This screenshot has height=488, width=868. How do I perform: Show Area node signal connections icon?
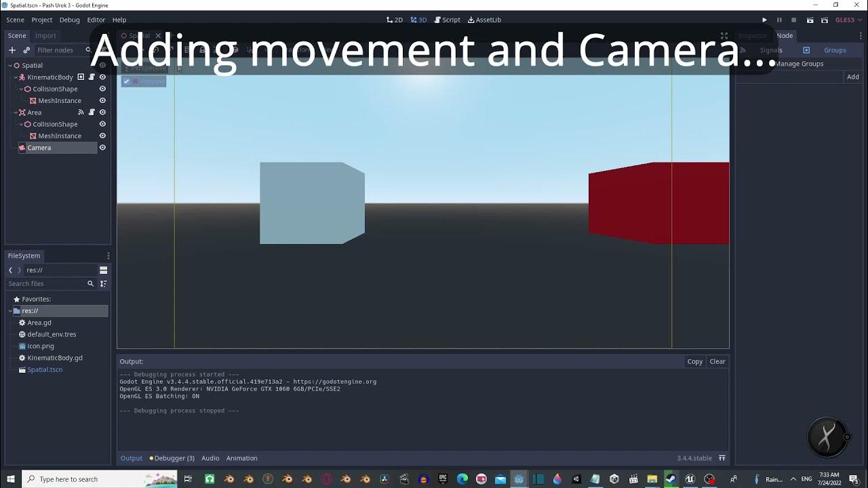[81, 113]
